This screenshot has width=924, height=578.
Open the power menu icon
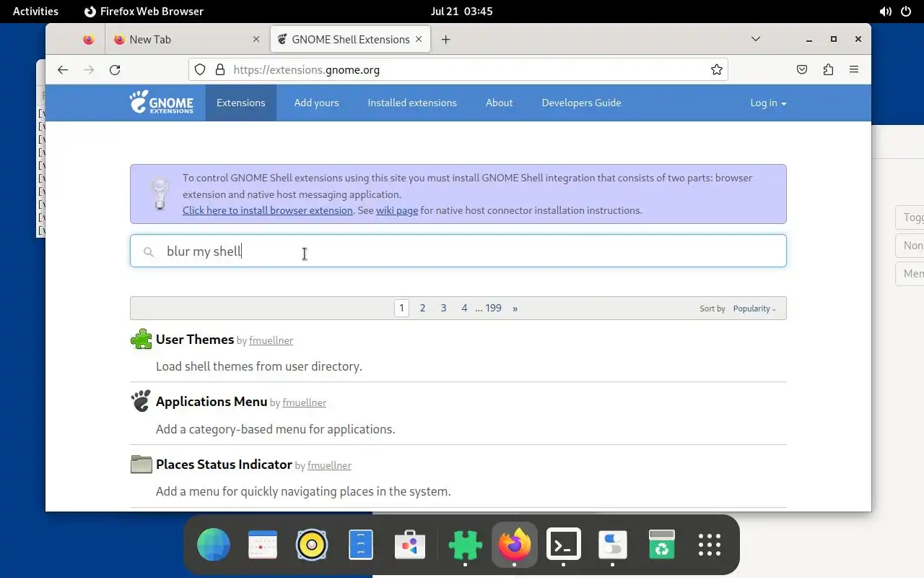(906, 12)
